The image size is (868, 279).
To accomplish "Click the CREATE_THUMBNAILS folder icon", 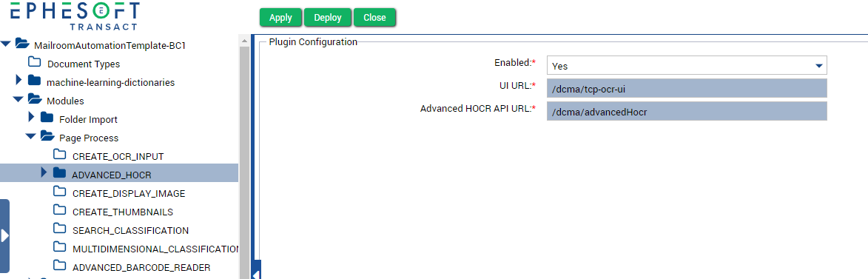I will click(59, 210).
